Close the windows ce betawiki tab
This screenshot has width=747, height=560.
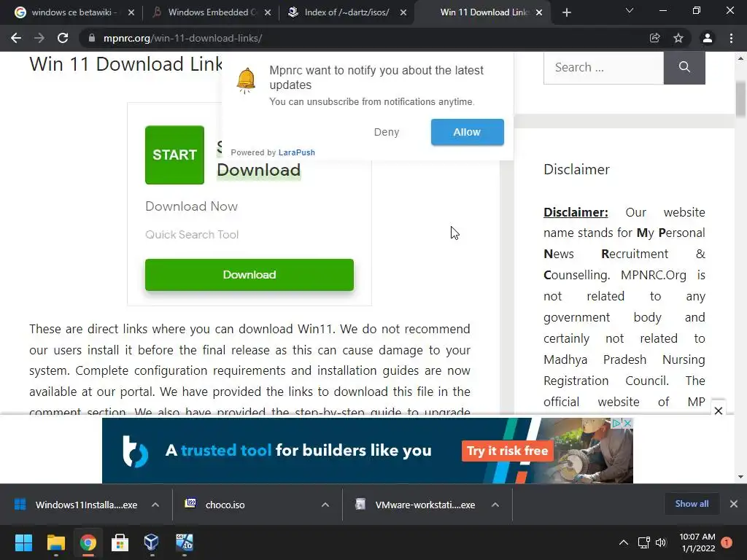[131, 12]
